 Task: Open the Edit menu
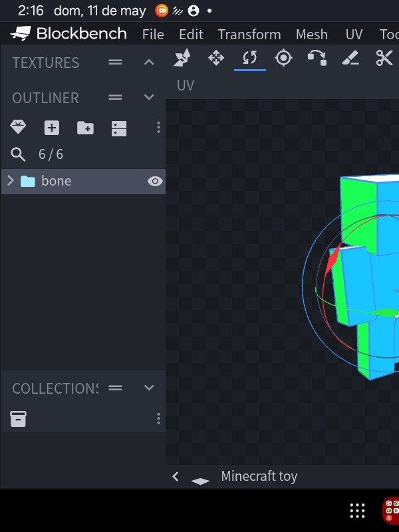pos(191,35)
